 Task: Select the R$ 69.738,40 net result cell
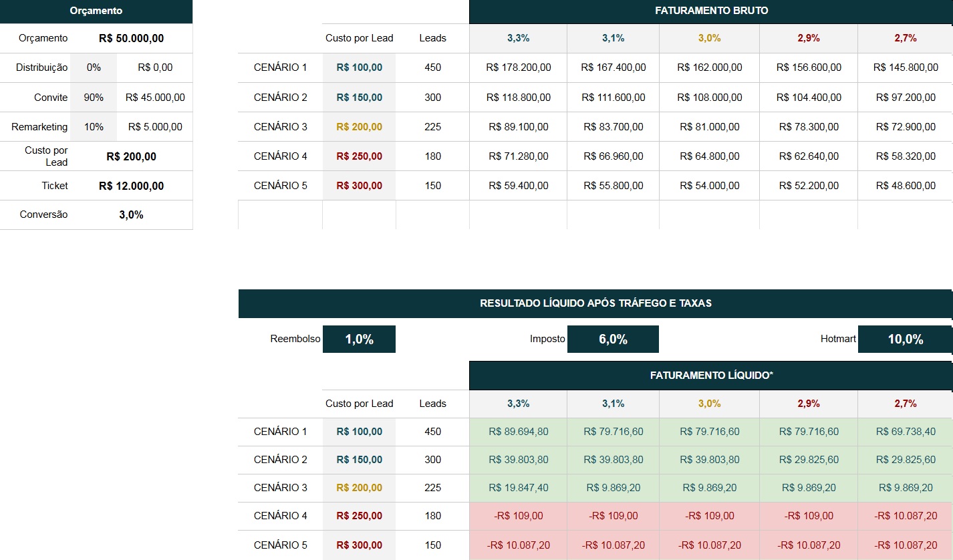(x=906, y=432)
